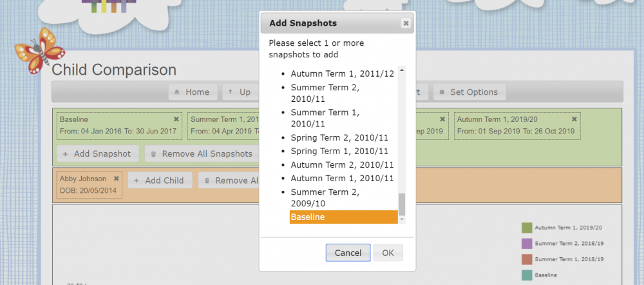
Task: Click the snapshot list scrollbar up arrow
Action: point(402,70)
